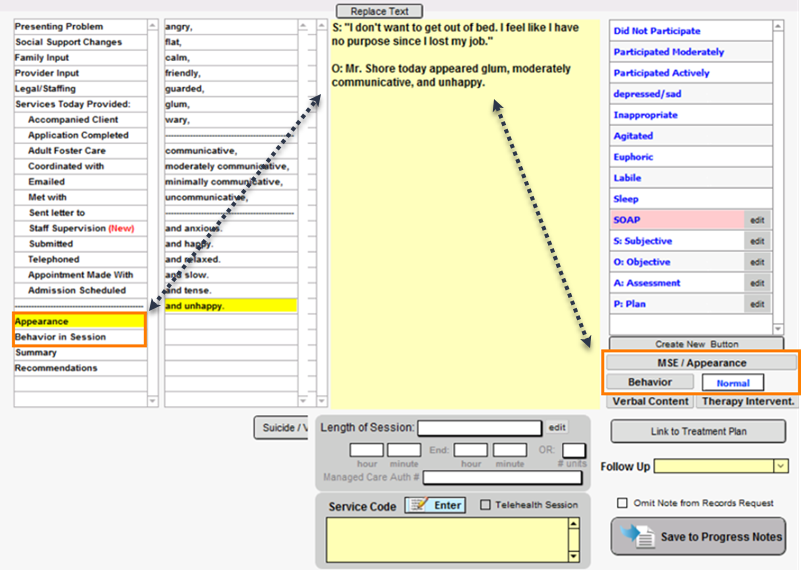801x570 pixels.
Task: Enable the Telehealth Session checkbox
Action: pyautogui.click(x=486, y=505)
